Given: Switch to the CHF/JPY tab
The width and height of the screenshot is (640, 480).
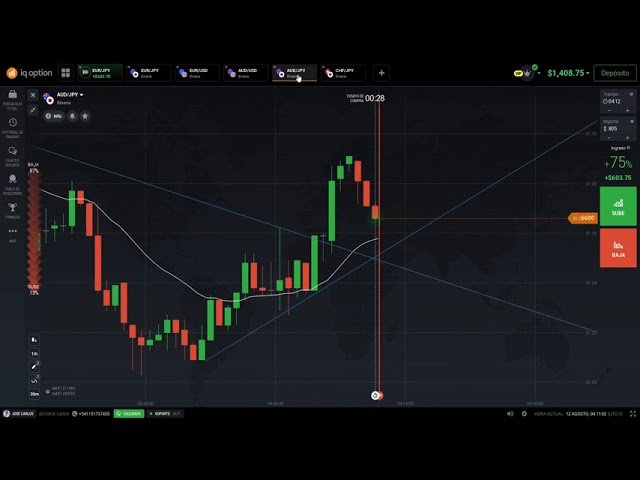Looking at the screenshot, I should pos(343,73).
